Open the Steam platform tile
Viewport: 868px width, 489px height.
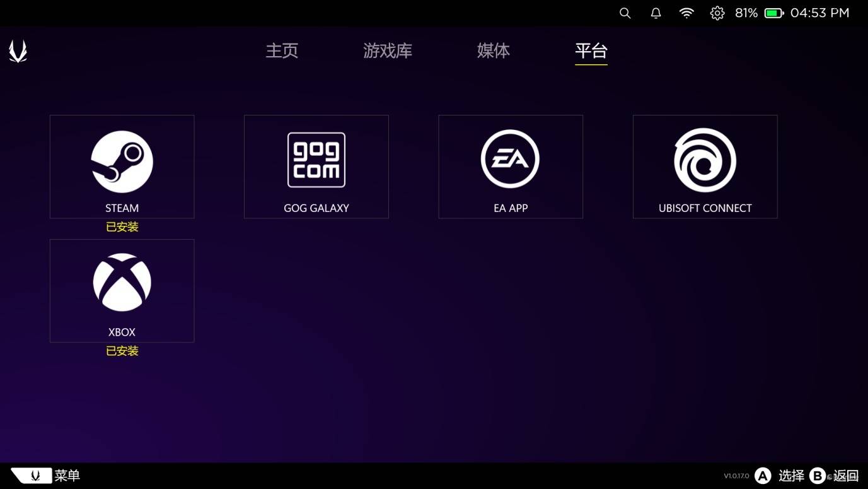click(x=122, y=167)
